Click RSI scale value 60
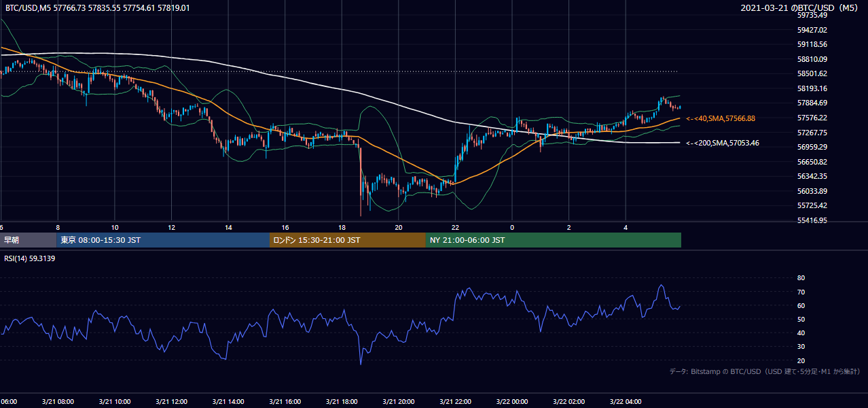 tap(801, 305)
